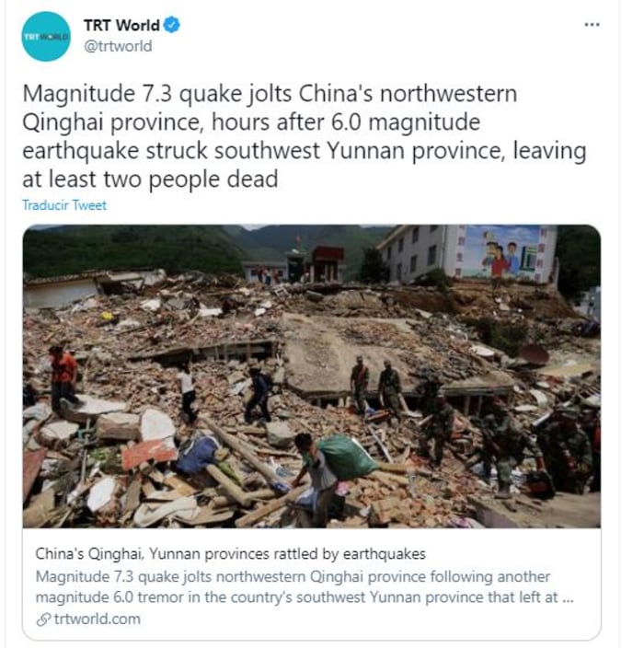Click the person in the orange shirt
The height and width of the screenshot is (648, 644).
[63, 377]
